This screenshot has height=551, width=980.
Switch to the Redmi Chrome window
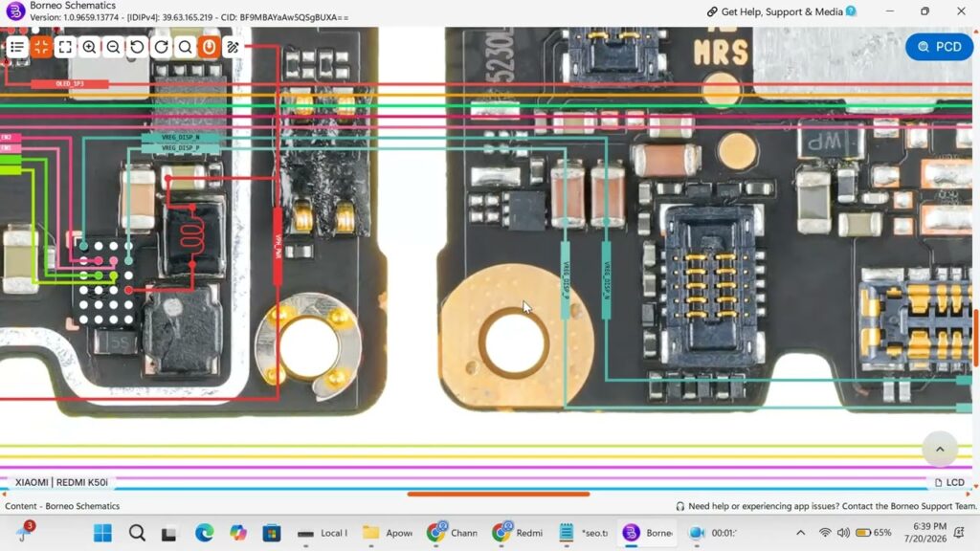pos(518,533)
